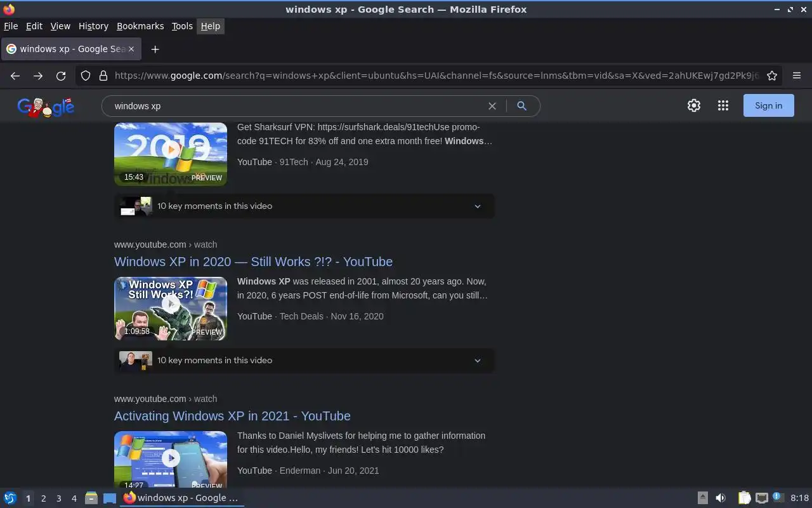This screenshot has width=812, height=508.
Task: Minimize the Firefox window
Action: (x=778, y=10)
